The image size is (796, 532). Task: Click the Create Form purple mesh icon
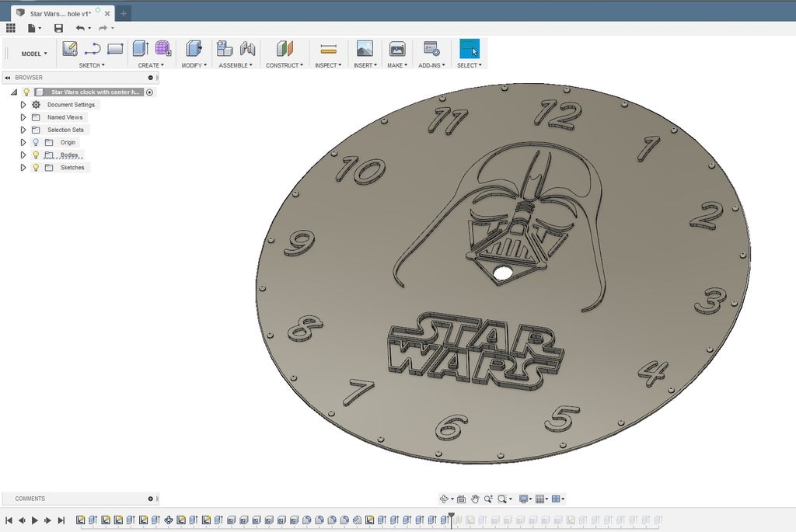pyautogui.click(x=162, y=49)
